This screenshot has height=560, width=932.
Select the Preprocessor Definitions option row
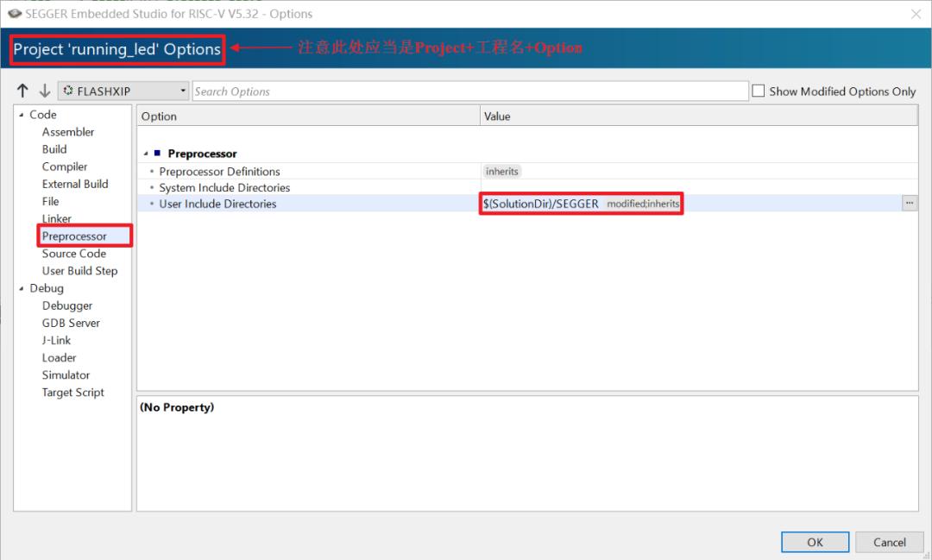coord(219,172)
